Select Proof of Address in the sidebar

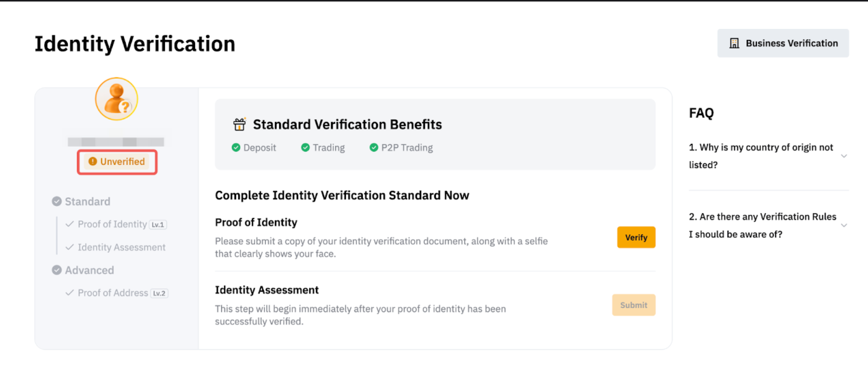(113, 293)
